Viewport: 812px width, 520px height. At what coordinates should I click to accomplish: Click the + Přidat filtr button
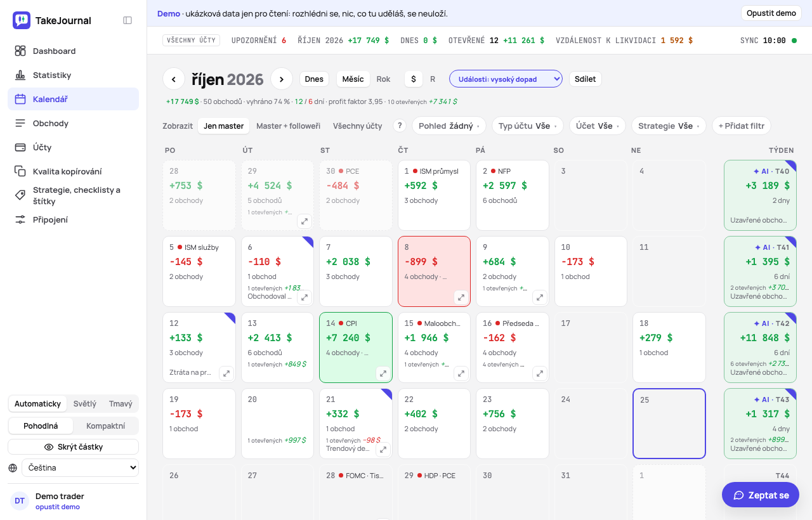(741, 126)
